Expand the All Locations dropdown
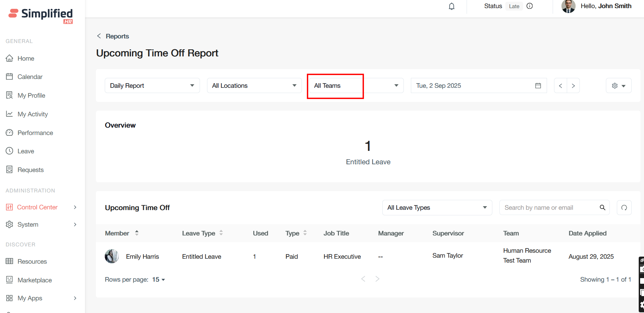This screenshot has height=313, width=644. tap(254, 86)
